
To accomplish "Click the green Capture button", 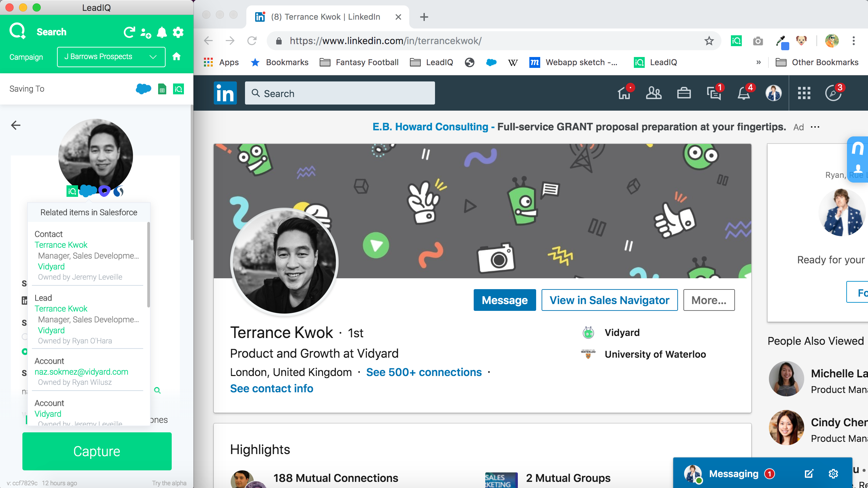I will click(x=97, y=451).
